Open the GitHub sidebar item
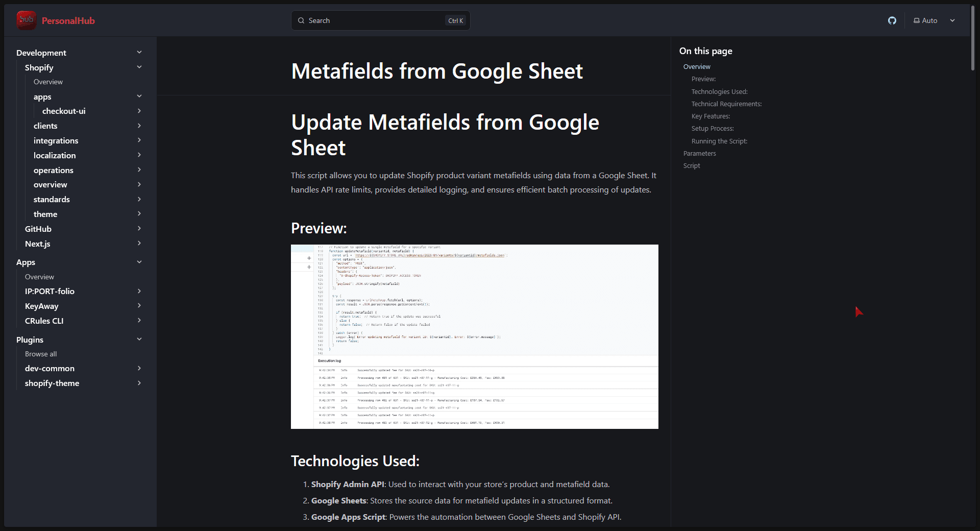This screenshot has width=980, height=531. (38, 229)
